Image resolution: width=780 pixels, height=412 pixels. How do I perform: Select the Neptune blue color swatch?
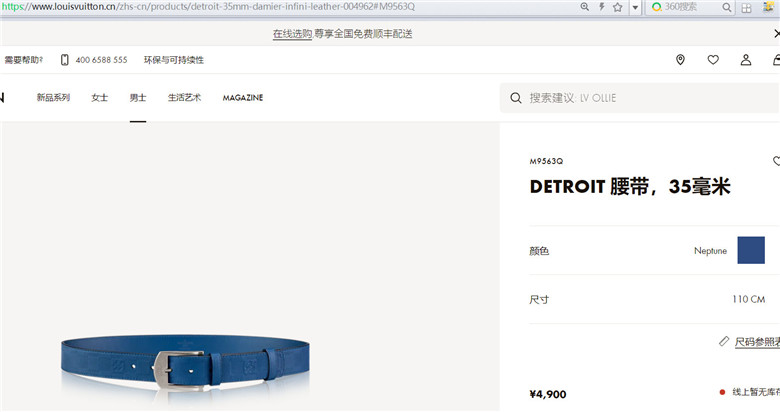click(751, 250)
